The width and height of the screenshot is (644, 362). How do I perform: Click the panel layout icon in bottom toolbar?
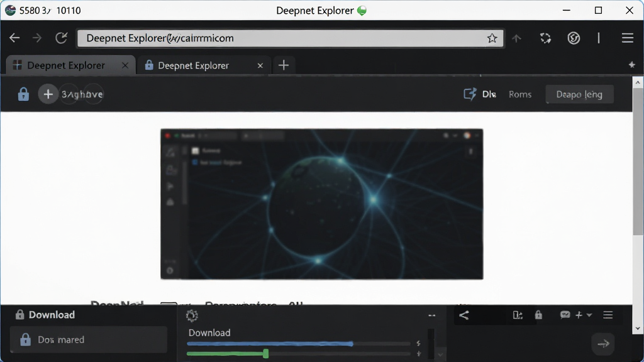pos(518,315)
